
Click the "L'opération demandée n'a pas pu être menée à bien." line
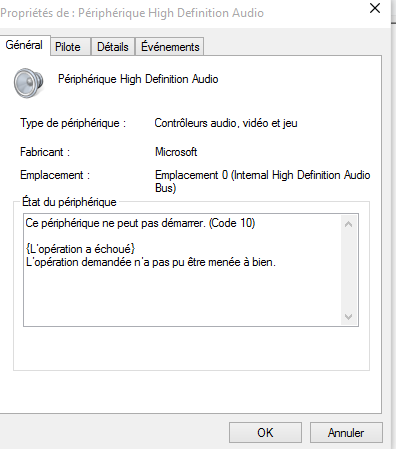[151, 262]
